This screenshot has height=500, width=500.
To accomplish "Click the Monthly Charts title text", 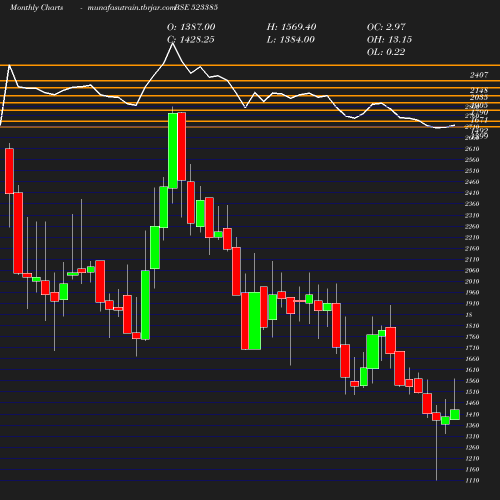I will 37,7.
